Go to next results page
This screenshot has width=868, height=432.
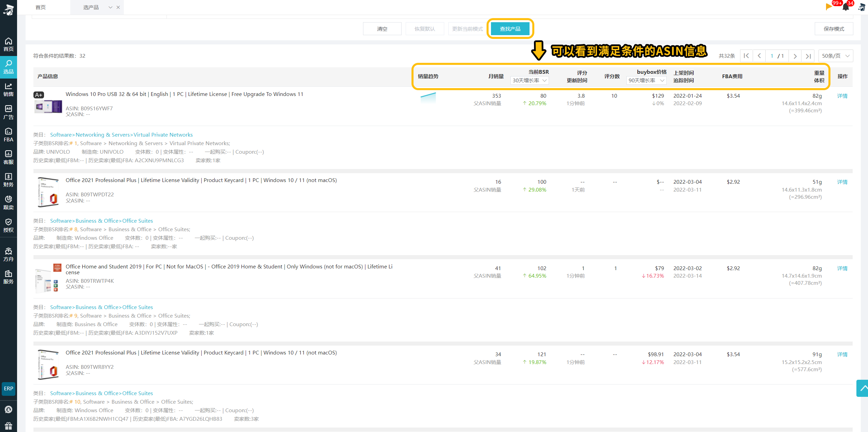tap(795, 56)
